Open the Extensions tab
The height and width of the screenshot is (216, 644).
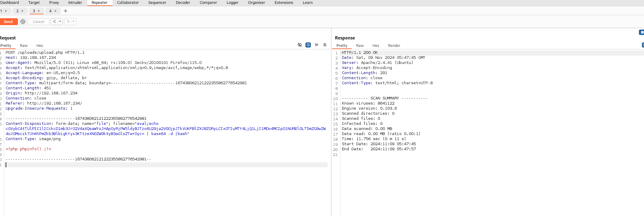[x=284, y=2]
